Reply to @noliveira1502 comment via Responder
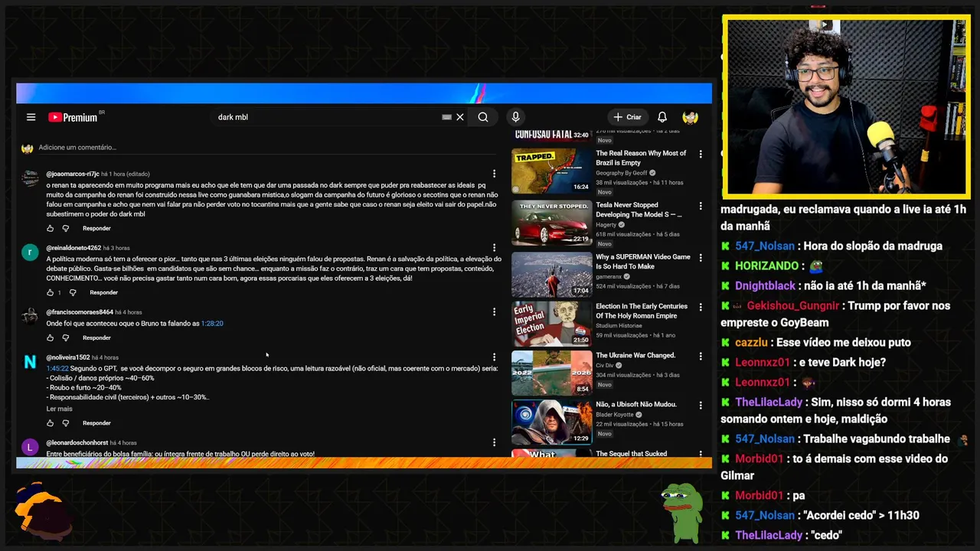The width and height of the screenshot is (980, 551). click(96, 422)
